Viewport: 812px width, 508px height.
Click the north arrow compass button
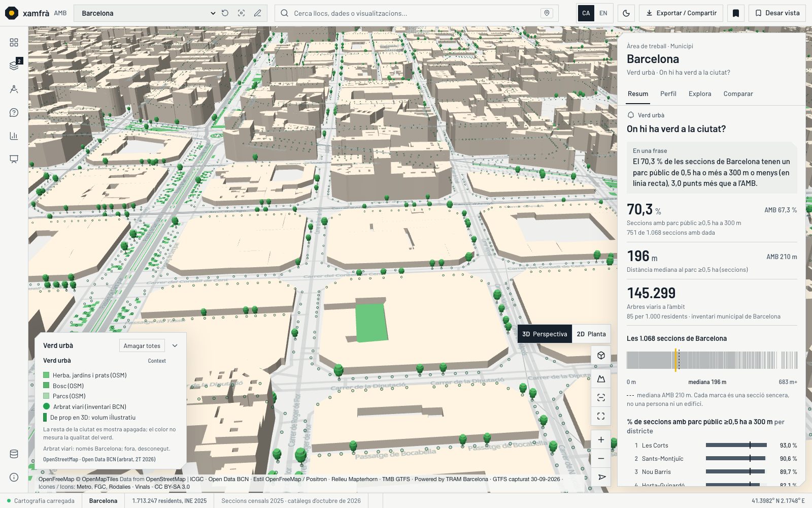[x=601, y=477]
